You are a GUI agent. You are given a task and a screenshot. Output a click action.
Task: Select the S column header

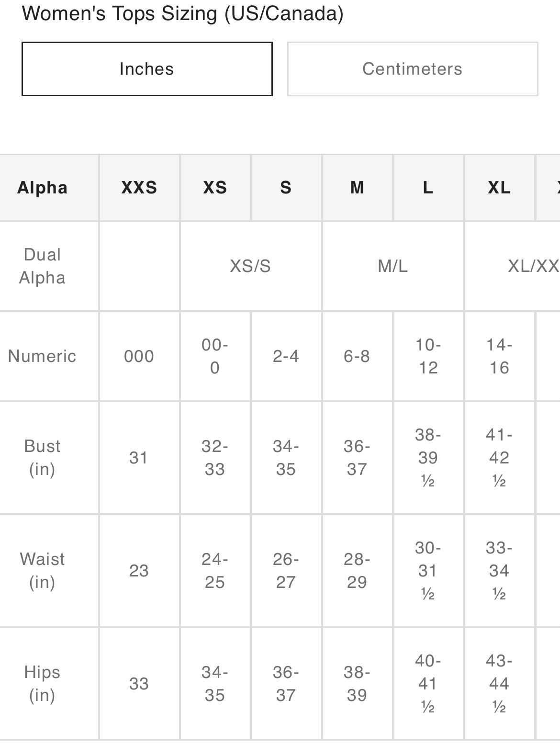coord(286,188)
